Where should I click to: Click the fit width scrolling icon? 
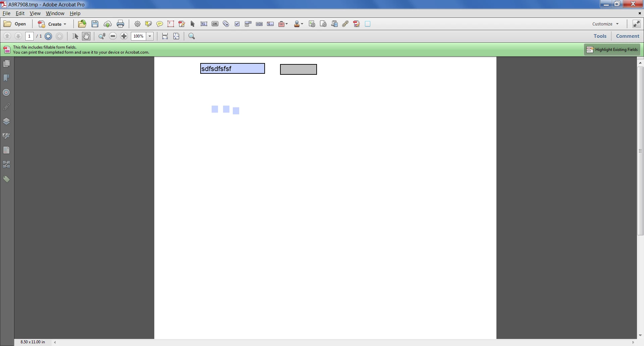coord(165,36)
